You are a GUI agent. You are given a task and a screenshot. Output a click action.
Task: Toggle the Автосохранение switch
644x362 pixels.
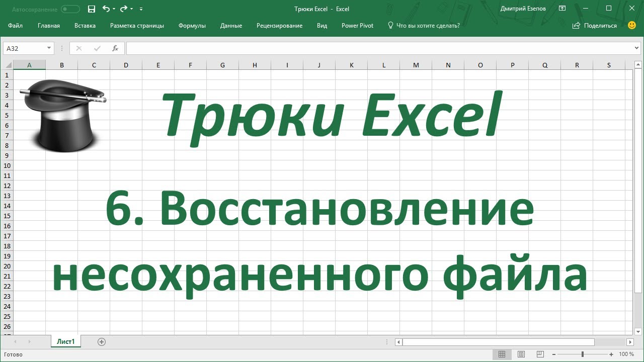(70, 9)
